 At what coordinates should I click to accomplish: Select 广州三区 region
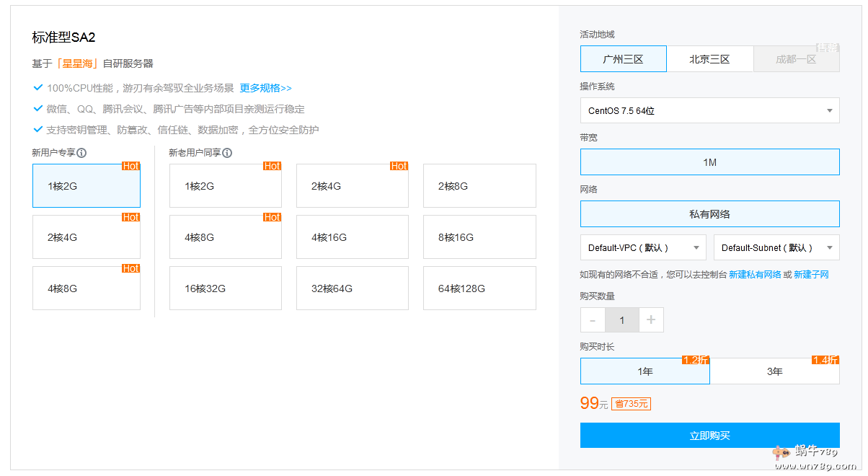[x=623, y=59]
